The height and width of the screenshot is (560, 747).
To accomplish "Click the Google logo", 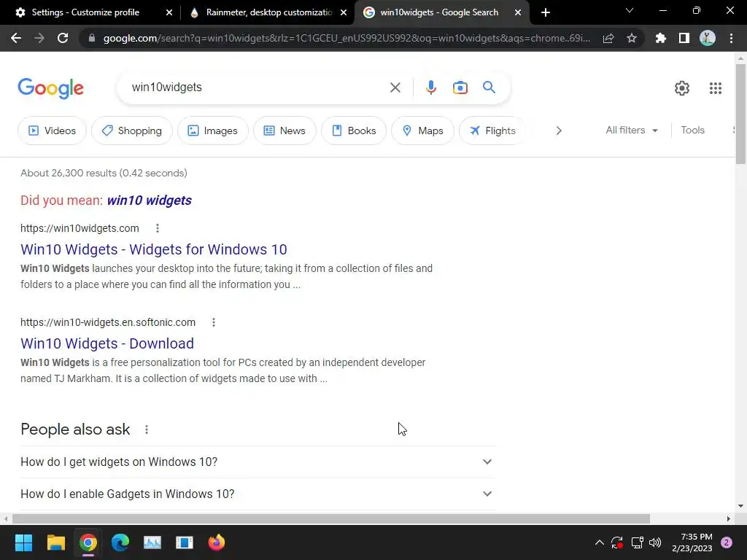I will point(50,88).
